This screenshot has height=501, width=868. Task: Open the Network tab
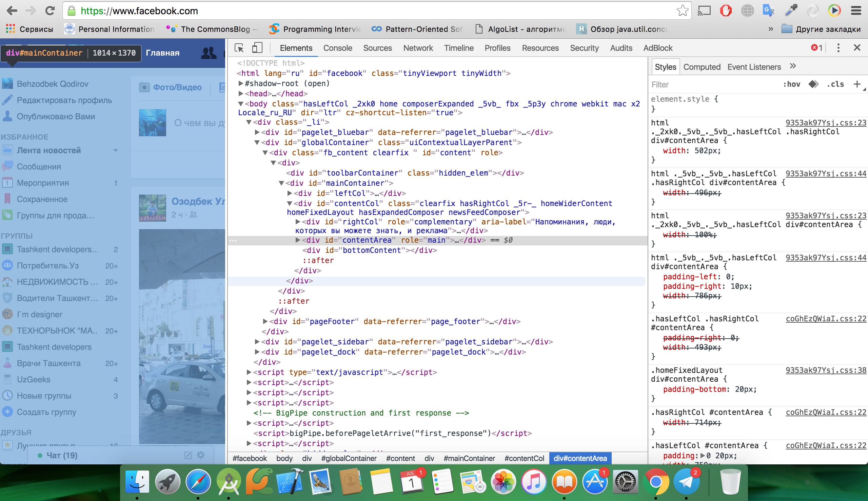(x=418, y=48)
